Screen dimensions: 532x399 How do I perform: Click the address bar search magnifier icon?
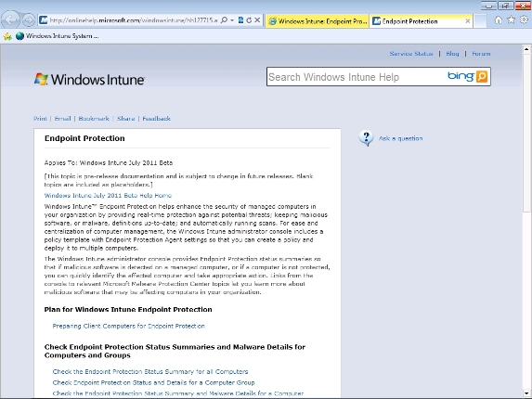click(224, 20)
